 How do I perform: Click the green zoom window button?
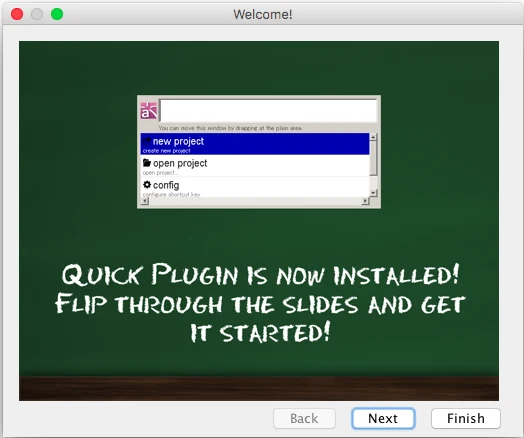57,14
